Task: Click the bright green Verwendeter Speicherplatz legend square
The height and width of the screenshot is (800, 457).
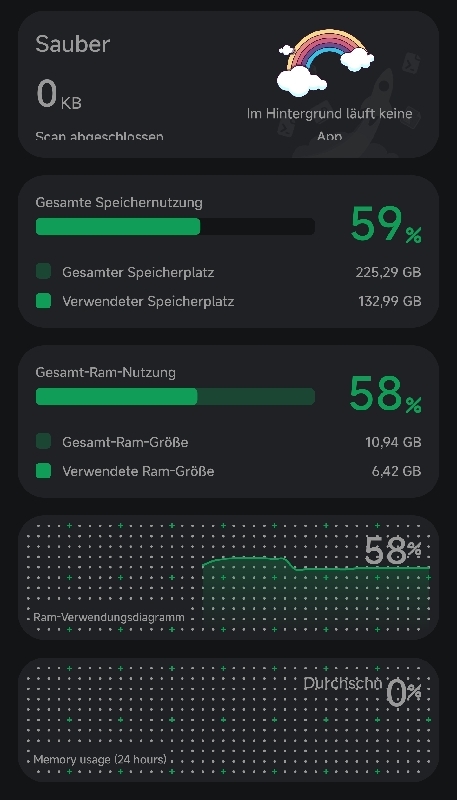Action: pyautogui.click(x=43, y=301)
